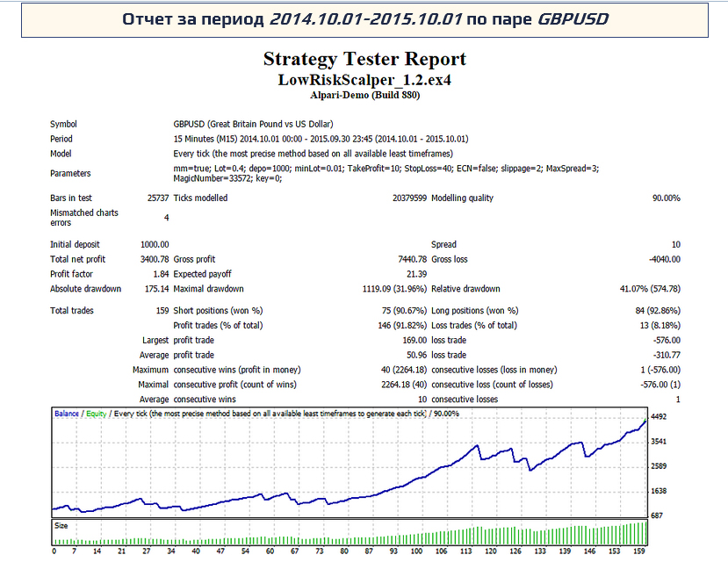Screen dimensions: 728x562
Task: Click the Modelling quality 90.00% value
Action: (665, 198)
